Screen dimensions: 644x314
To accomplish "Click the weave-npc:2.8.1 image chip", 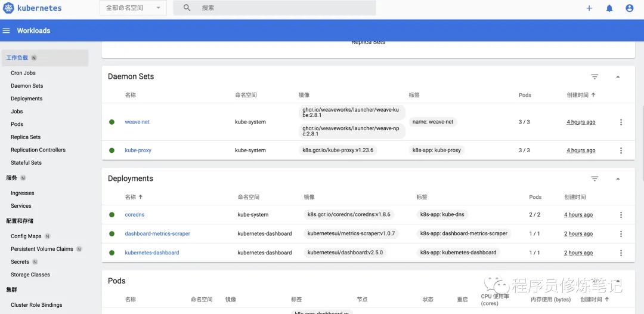I will point(352,131).
